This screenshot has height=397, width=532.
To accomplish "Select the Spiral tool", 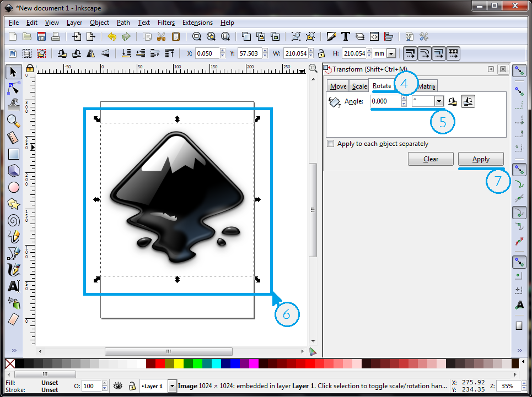I will [x=14, y=220].
